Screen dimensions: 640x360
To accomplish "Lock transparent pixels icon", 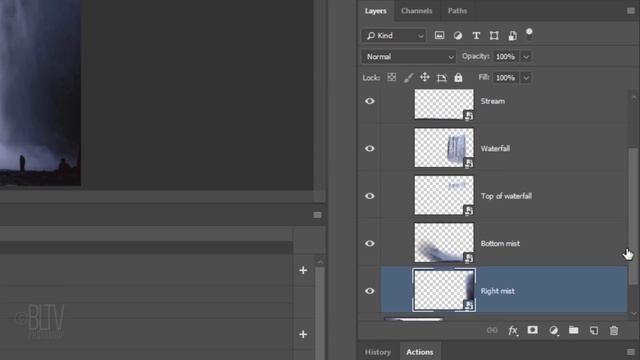I will click(391, 77).
